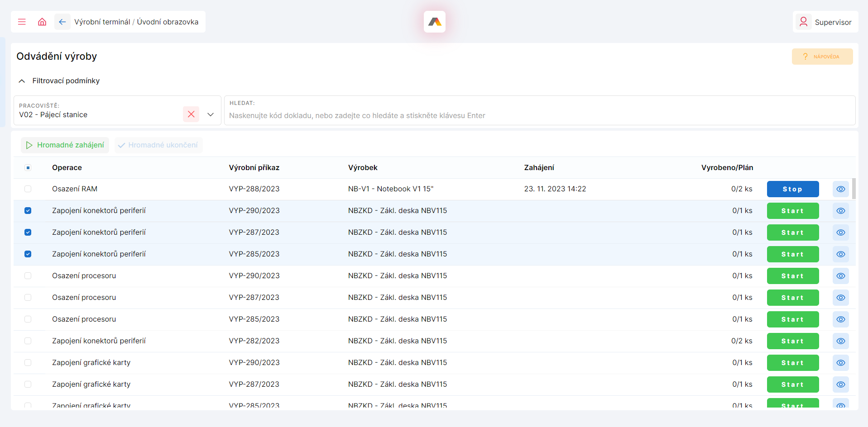Click the Supervisor user icon
Viewport: 868px width, 427px height.
[803, 21]
